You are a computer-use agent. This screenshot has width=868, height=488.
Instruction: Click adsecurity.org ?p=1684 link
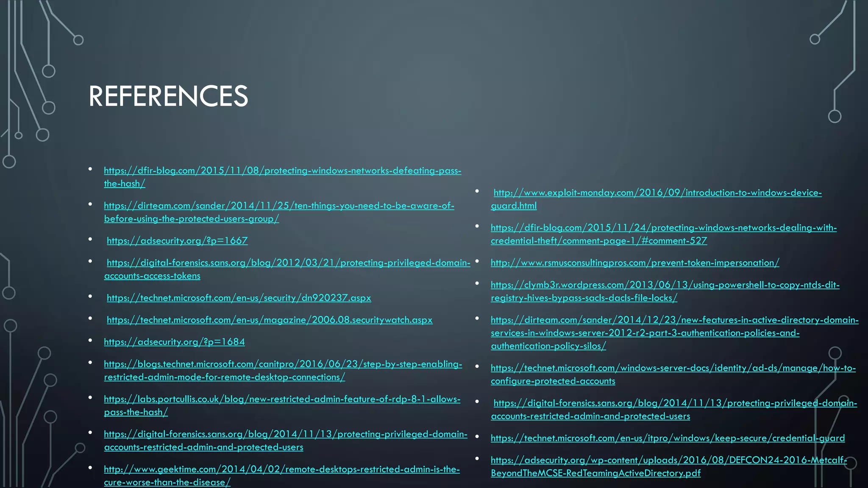(174, 342)
